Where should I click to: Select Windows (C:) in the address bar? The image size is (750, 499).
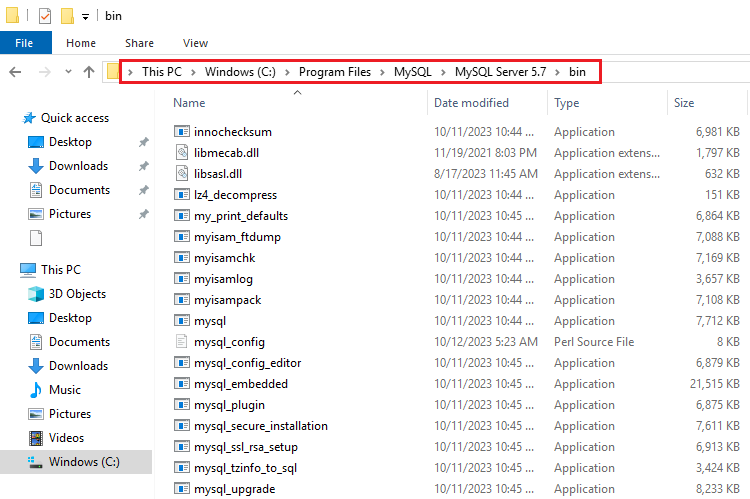240,72
